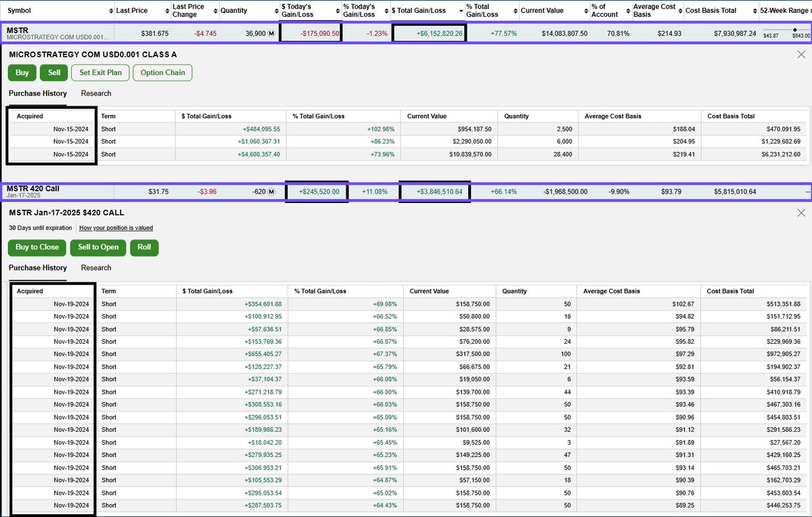Click the call's total gain +$3,846,510.64
This screenshot has height=517, width=812.
click(x=439, y=192)
